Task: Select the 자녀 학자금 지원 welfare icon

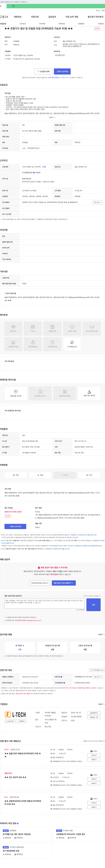Action: [92, 329]
